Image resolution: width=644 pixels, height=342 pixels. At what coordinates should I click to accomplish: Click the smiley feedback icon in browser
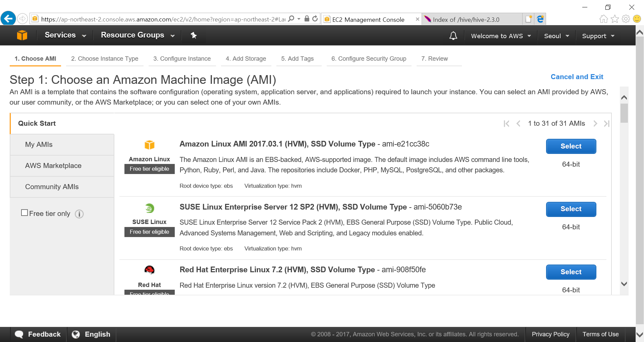[637, 19]
